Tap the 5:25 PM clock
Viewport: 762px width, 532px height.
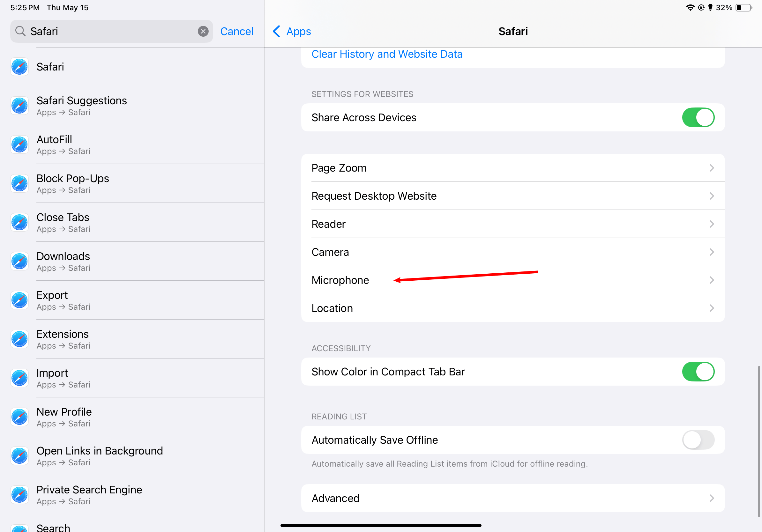click(x=25, y=8)
